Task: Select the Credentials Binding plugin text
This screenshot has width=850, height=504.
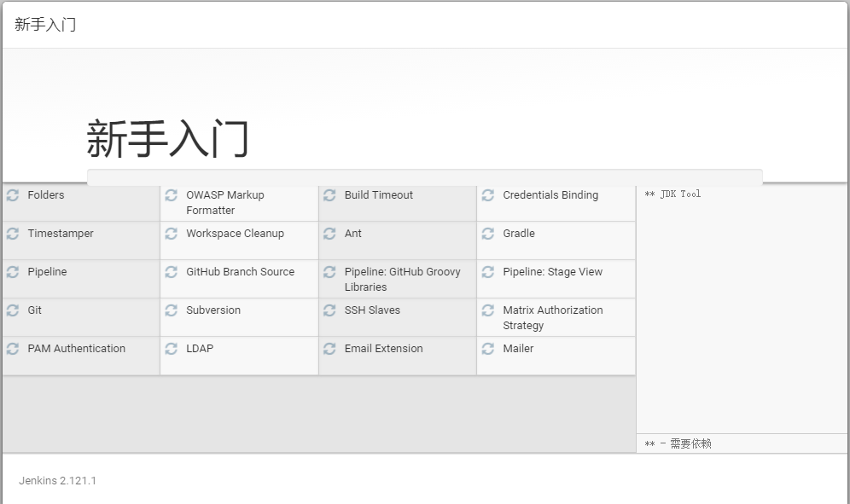Action: click(x=550, y=195)
